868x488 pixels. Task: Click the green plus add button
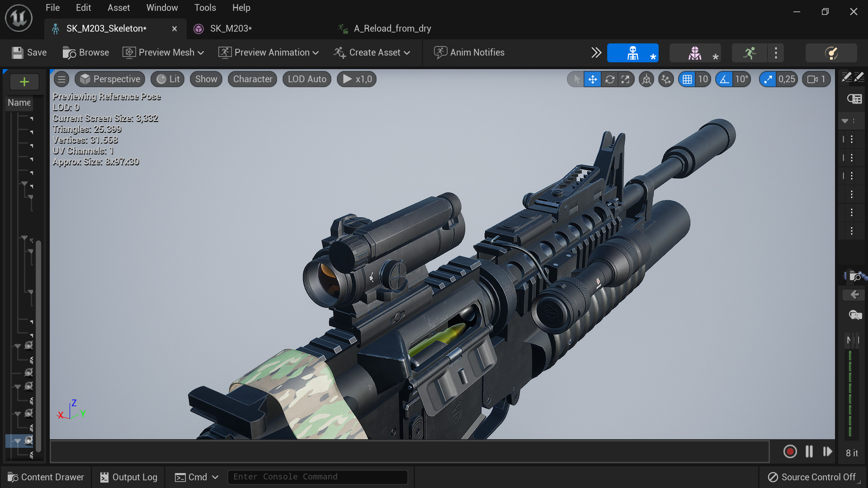(24, 82)
